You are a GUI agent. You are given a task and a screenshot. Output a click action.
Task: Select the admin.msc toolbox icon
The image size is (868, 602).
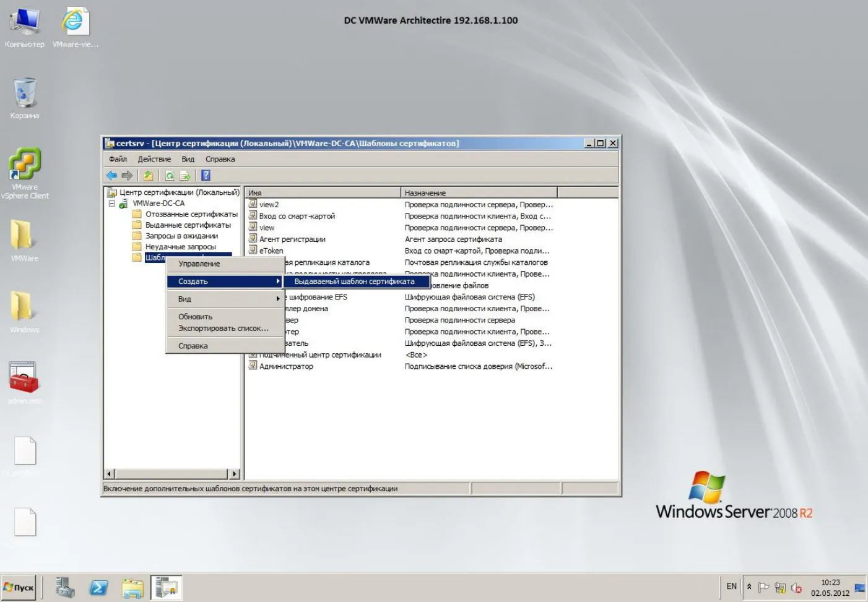25,384
